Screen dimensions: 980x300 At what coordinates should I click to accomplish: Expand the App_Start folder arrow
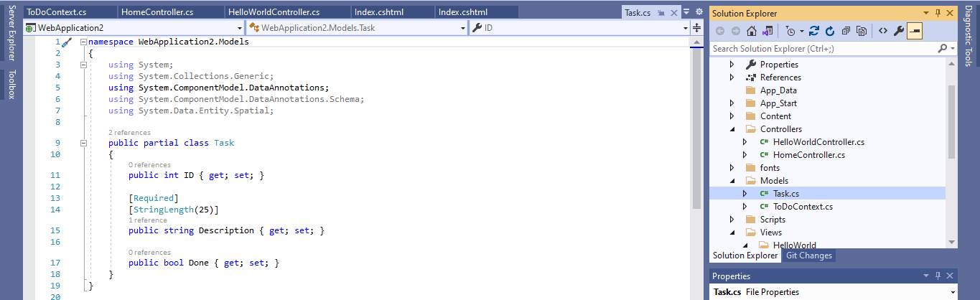(732, 103)
